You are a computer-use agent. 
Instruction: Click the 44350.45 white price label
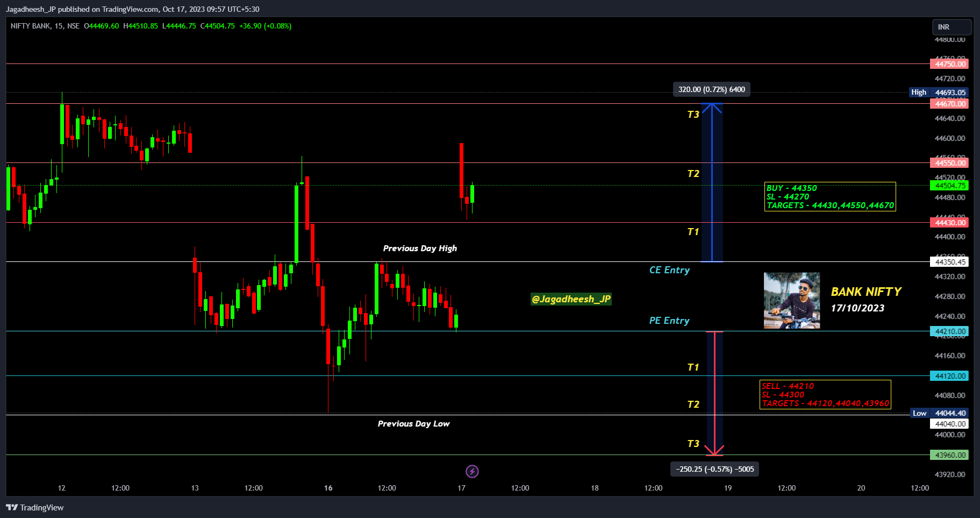[949, 262]
